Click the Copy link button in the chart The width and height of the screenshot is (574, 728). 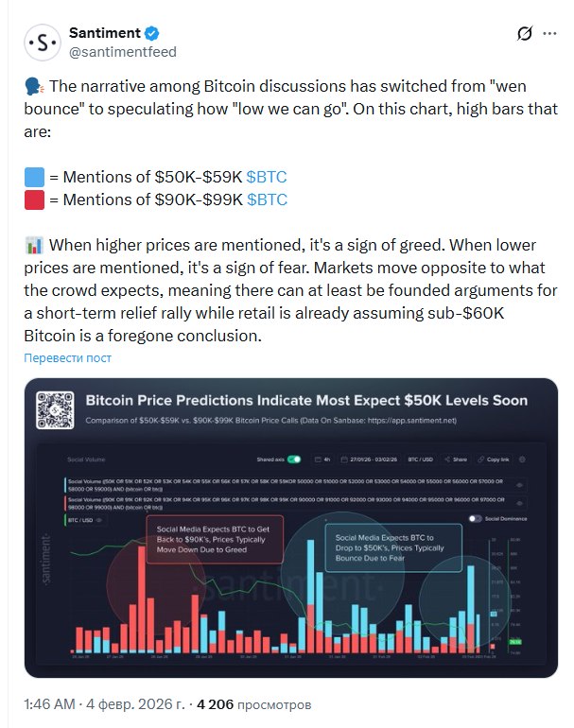pyautogui.click(x=496, y=459)
